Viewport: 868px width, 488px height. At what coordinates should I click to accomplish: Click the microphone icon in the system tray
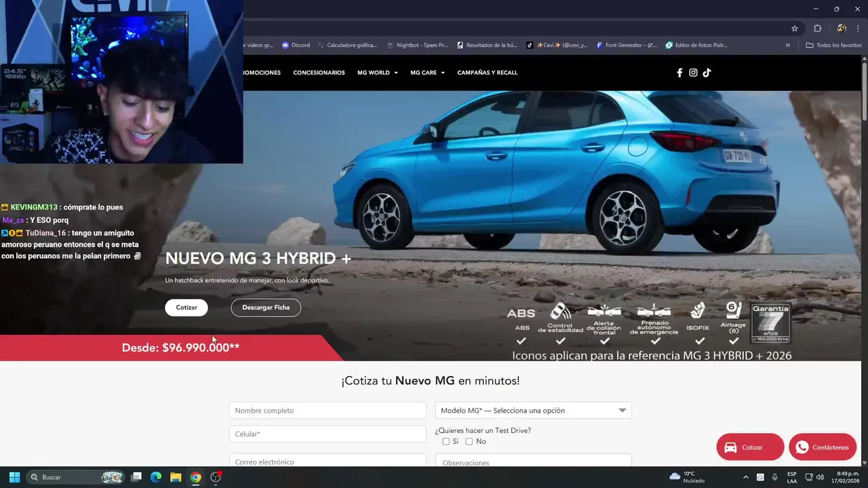click(x=775, y=477)
